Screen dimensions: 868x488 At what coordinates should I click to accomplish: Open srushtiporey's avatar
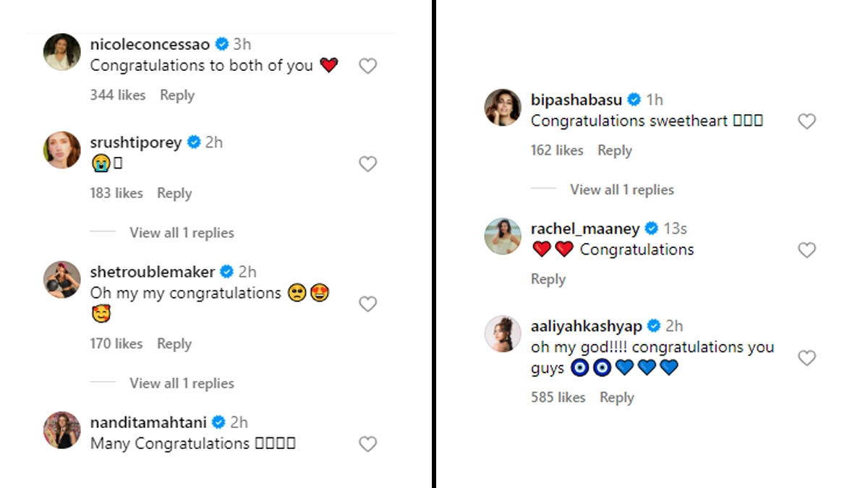click(62, 150)
